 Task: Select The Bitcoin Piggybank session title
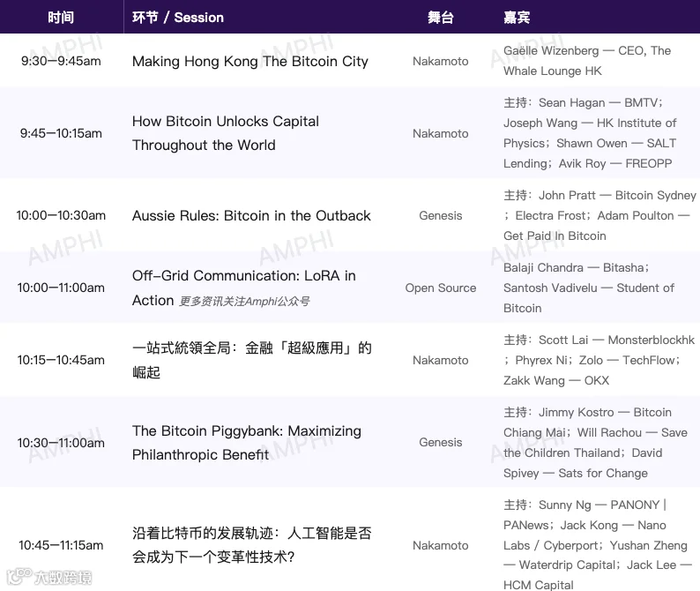tap(247, 443)
